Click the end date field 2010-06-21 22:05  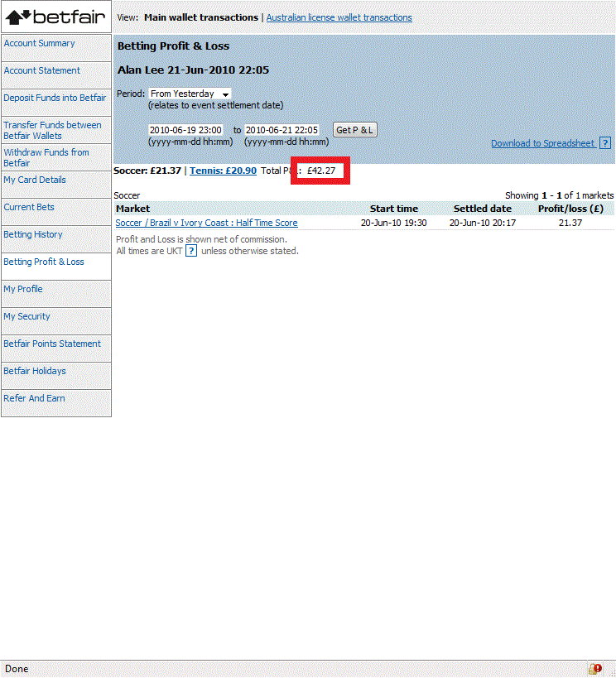pyautogui.click(x=282, y=130)
